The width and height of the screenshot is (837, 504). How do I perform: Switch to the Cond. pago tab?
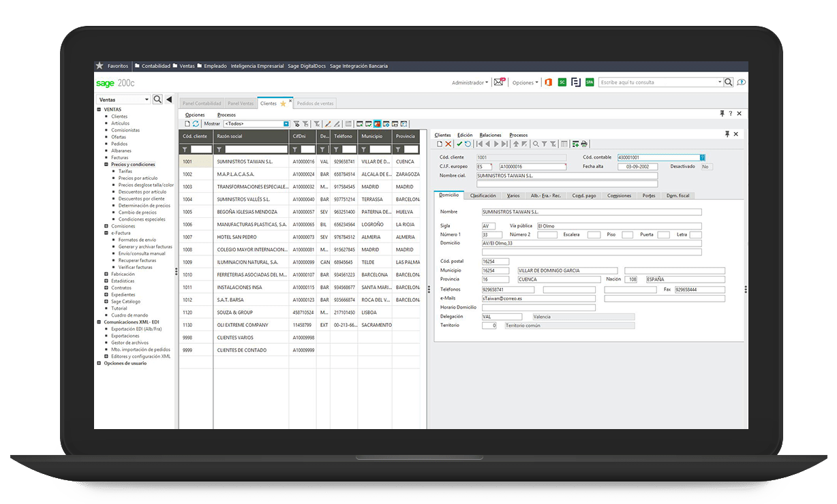pyautogui.click(x=583, y=195)
